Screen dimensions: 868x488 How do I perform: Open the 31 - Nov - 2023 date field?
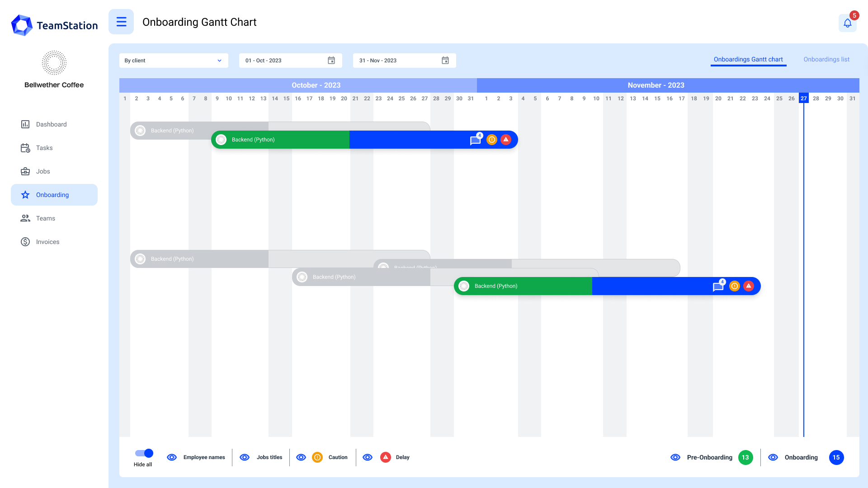point(396,61)
